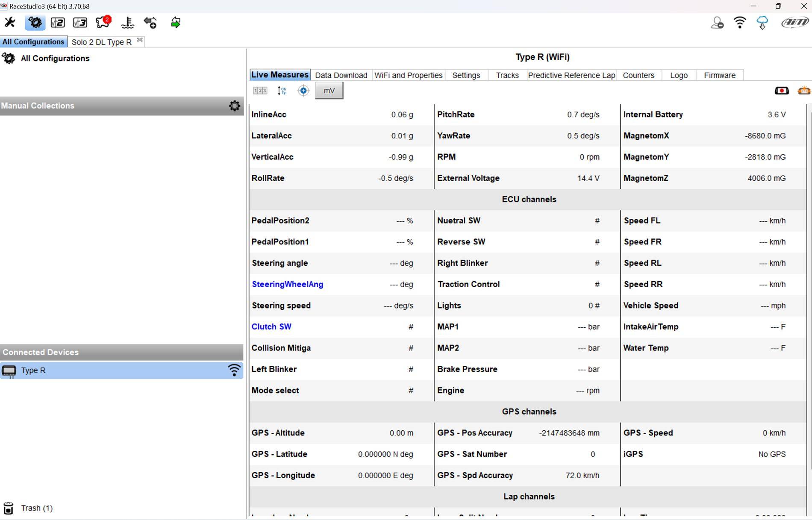This screenshot has width=812, height=520.
Task: Switch to All Configurations tab
Action: 33,41
